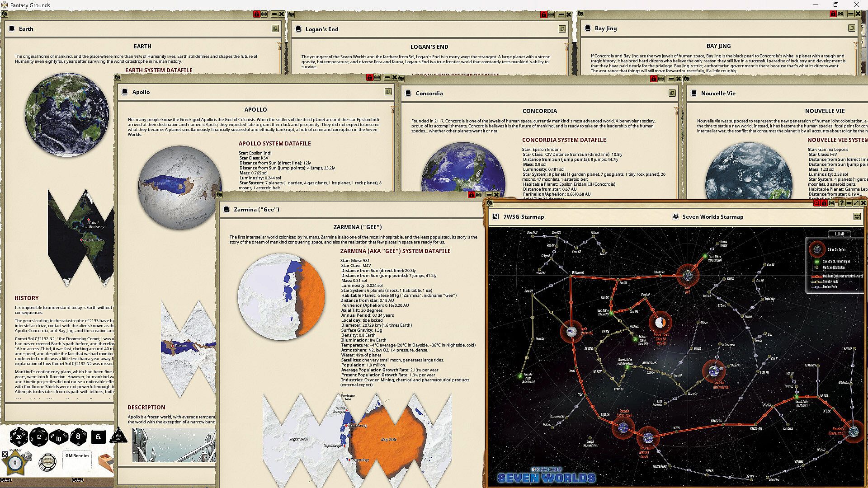Image resolution: width=868 pixels, height=488 pixels.
Task: Open help on the Starmap window
Action: (x=841, y=203)
